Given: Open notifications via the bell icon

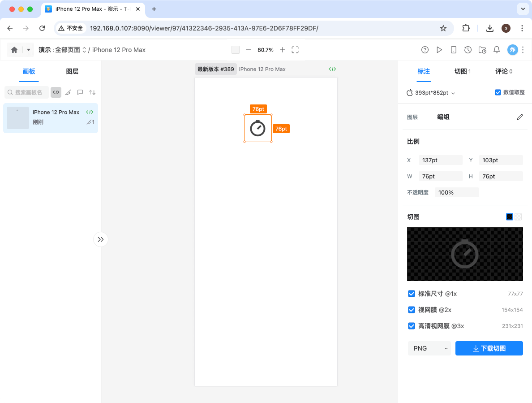Looking at the screenshot, I should [497, 50].
